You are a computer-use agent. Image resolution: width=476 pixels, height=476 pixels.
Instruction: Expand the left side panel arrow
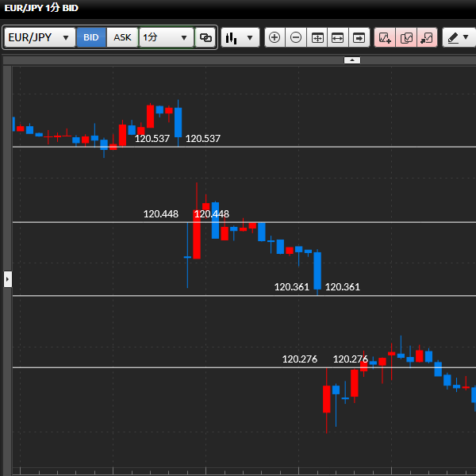(x=8, y=279)
